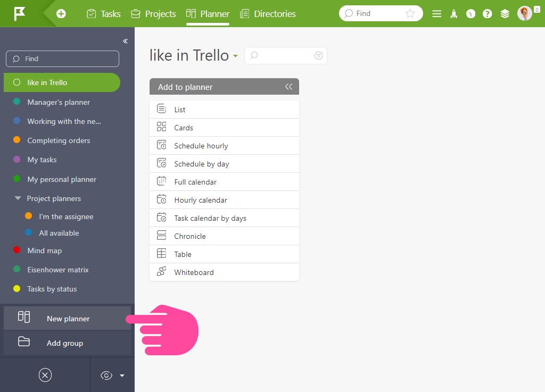Open the help question mark icon

pos(488,14)
